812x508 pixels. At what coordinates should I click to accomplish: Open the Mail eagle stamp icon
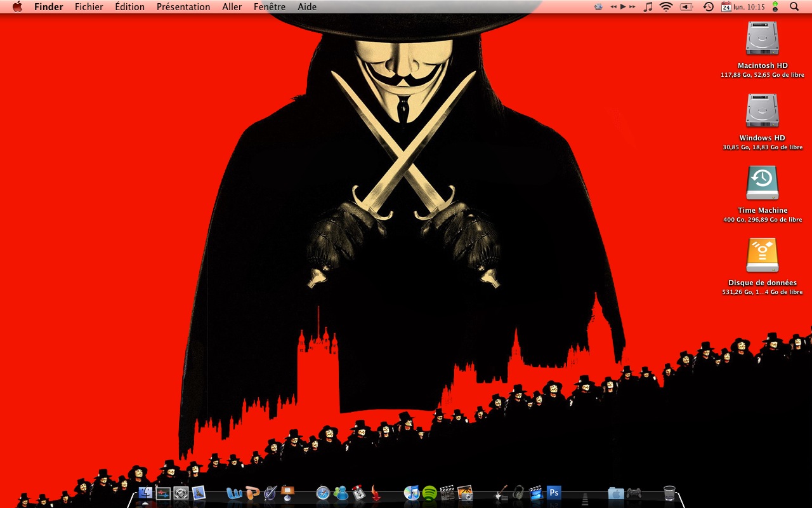(199, 493)
